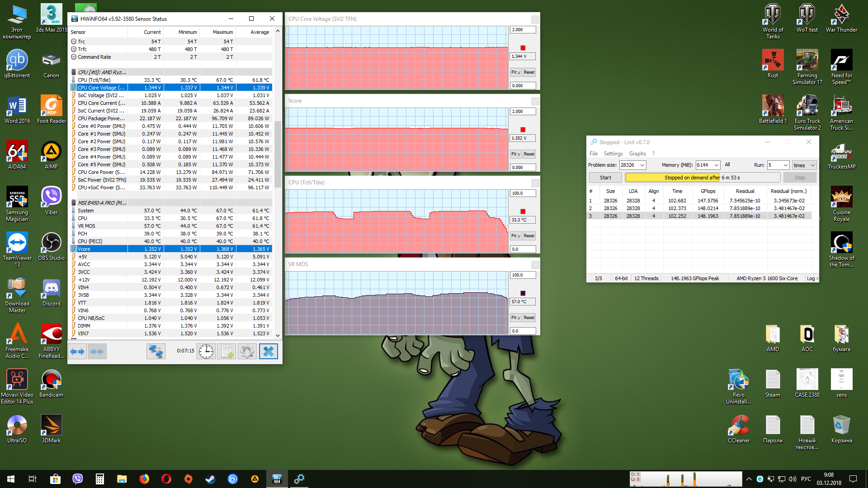Click Reset on the VR MOS graph
The image size is (868, 488).
pos(529,318)
